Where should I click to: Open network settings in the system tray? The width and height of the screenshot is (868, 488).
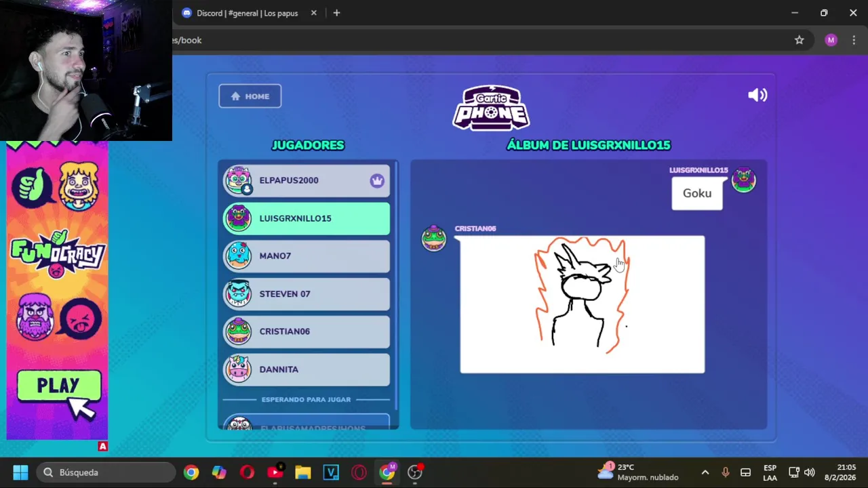(x=794, y=472)
